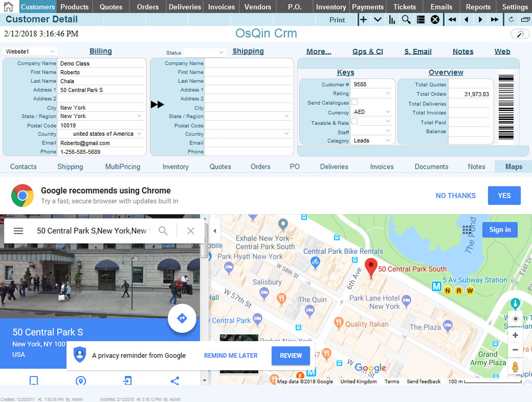Open the down-chevron toolbar menu
This screenshot has height=402, width=532.
coord(378,20)
